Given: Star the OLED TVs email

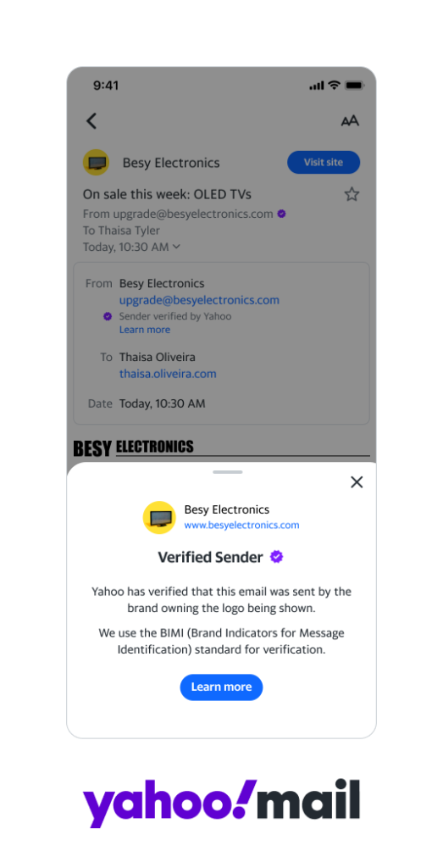Looking at the screenshot, I should pos(352,194).
